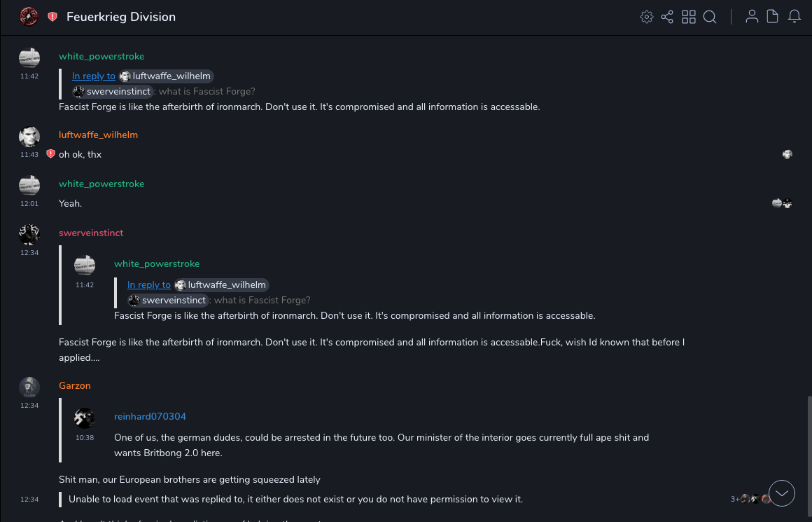Click the share room icon
Screen dimensions: 812x522
pos(667,17)
